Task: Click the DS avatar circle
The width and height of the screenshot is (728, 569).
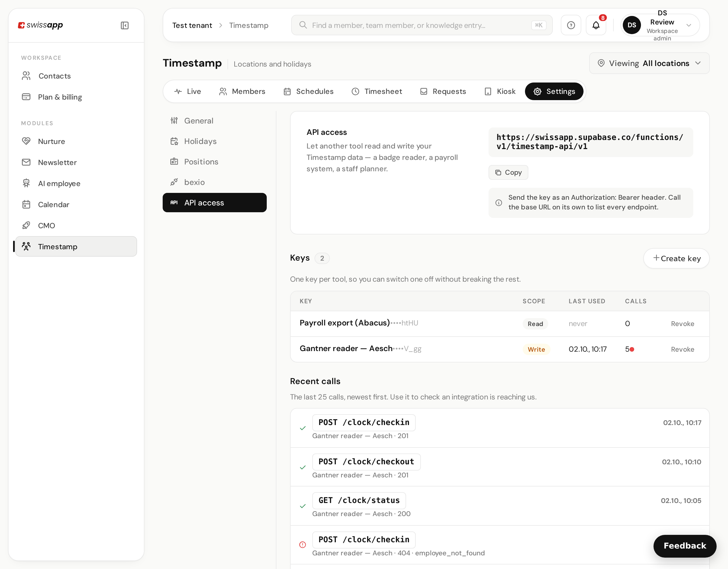Action: (632, 25)
